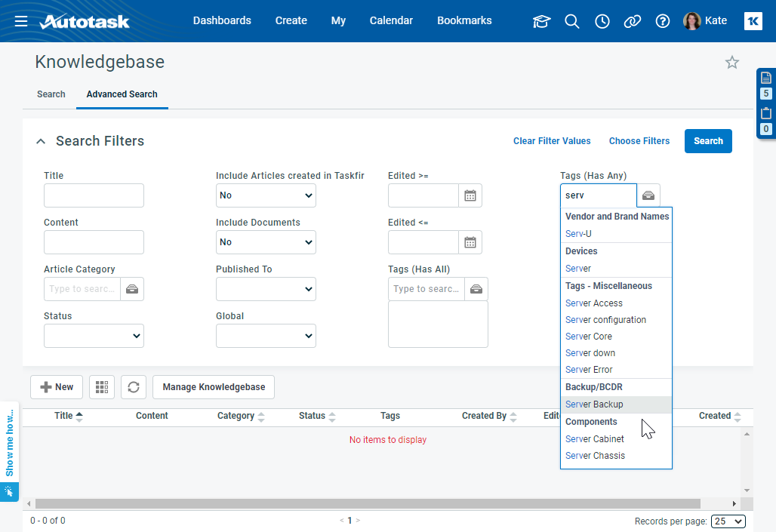Collapse the Search Filters section

[41, 141]
